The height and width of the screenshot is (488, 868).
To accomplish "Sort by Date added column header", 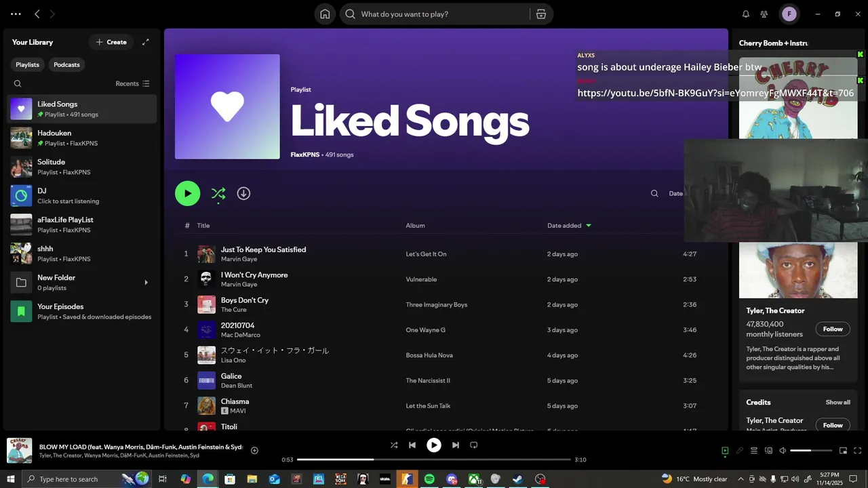I will click(569, 225).
